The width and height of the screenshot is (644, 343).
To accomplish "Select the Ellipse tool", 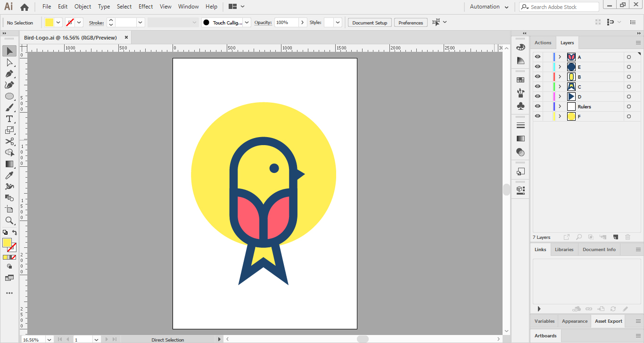I will tap(9, 96).
